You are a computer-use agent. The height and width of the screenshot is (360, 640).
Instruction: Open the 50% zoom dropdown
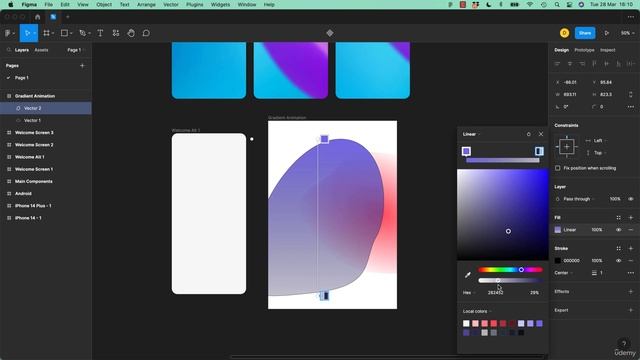tap(627, 33)
